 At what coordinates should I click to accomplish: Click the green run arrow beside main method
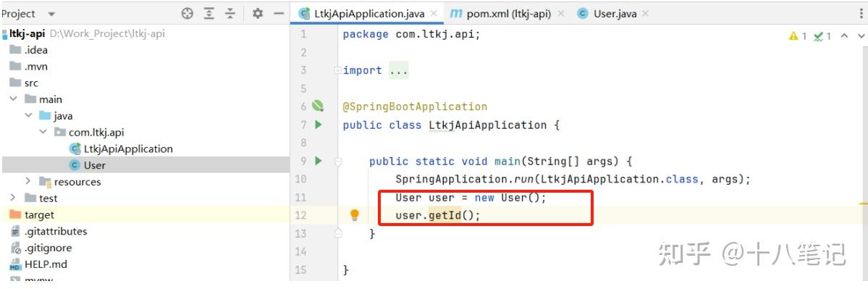(x=319, y=161)
